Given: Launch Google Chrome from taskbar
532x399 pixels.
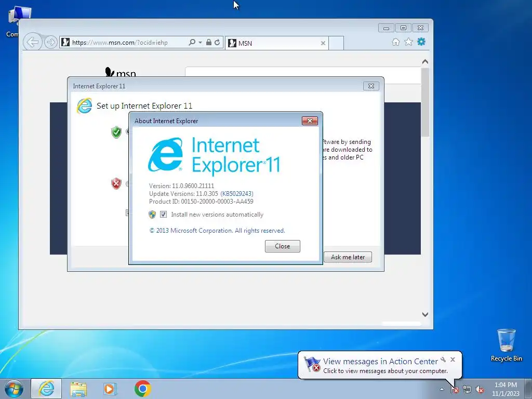Looking at the screenshot, I should 142,389.
